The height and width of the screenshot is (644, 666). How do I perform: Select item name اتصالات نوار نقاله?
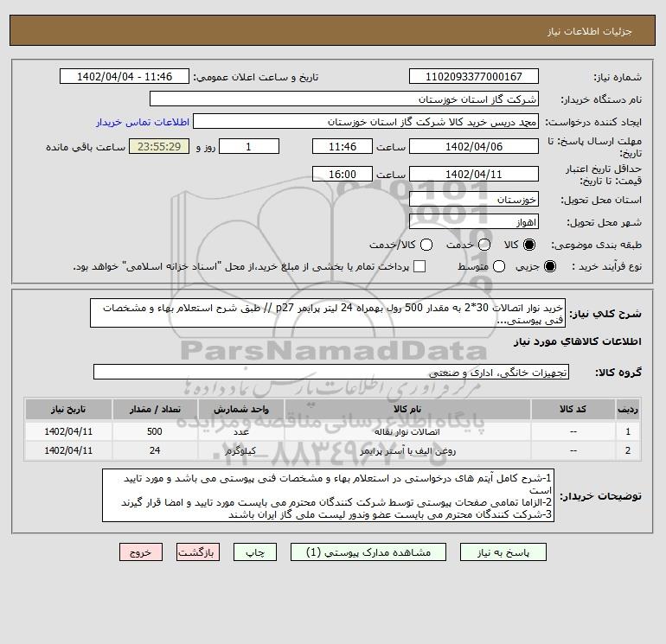tap(407, 431)
